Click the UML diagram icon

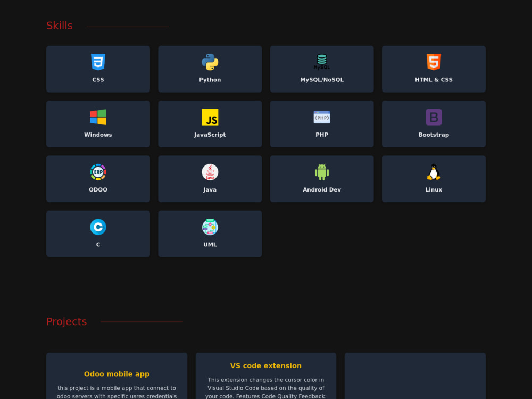(210, 227)
